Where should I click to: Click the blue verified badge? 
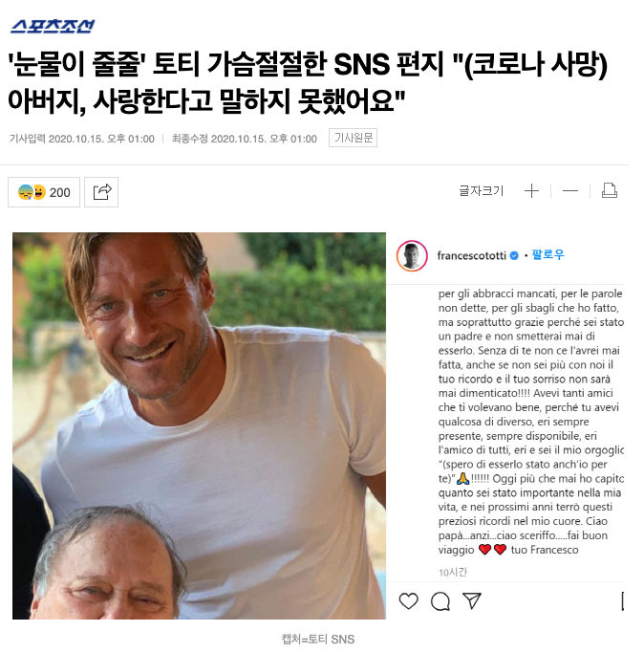[x=514, y=255]
